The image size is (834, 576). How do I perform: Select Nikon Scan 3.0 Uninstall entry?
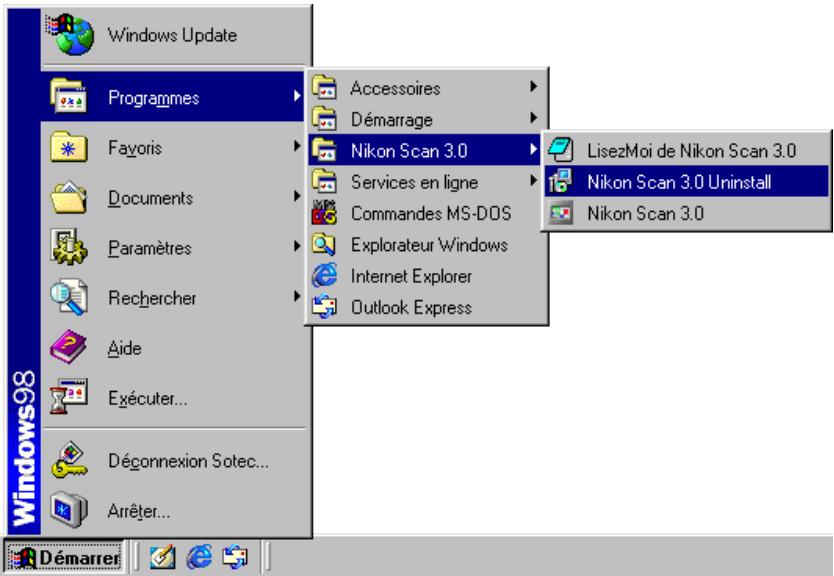point(687,181)
